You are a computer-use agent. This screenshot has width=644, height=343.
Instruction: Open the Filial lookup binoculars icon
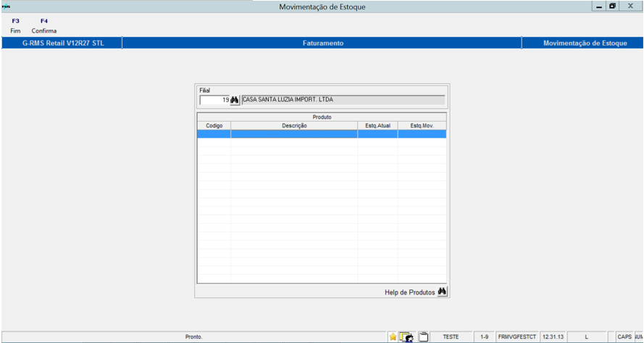pyautogui.click(x=235, y=100)
